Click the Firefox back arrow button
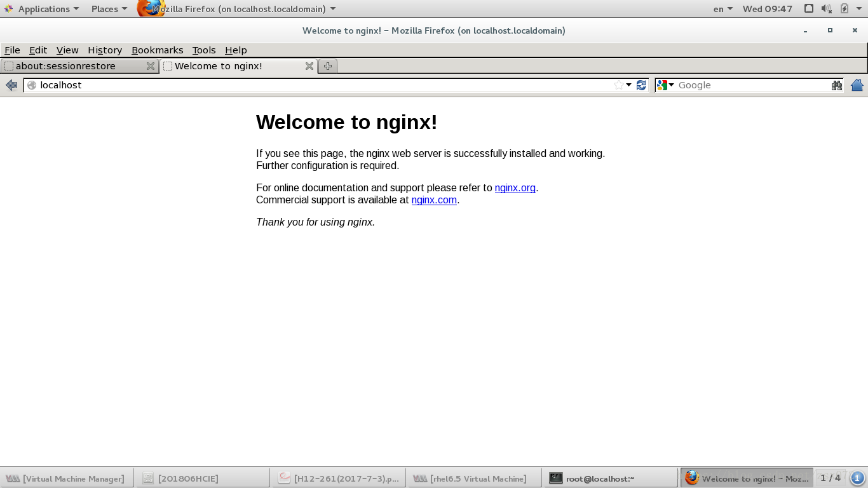 tap(11, 85)
